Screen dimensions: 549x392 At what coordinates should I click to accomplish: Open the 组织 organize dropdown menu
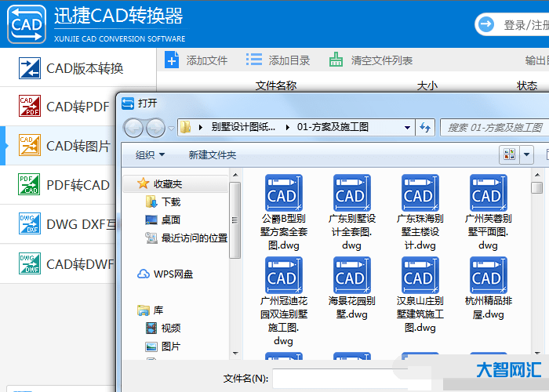pos(150,155)
